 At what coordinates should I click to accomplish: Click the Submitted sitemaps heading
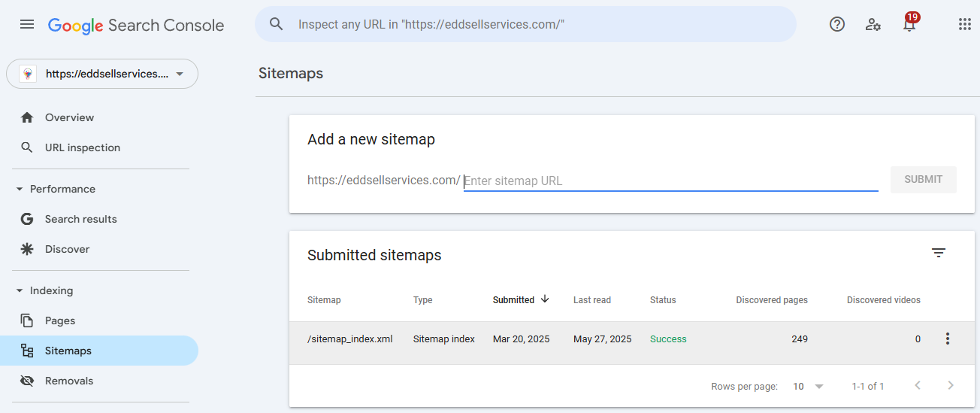point(374,255)
